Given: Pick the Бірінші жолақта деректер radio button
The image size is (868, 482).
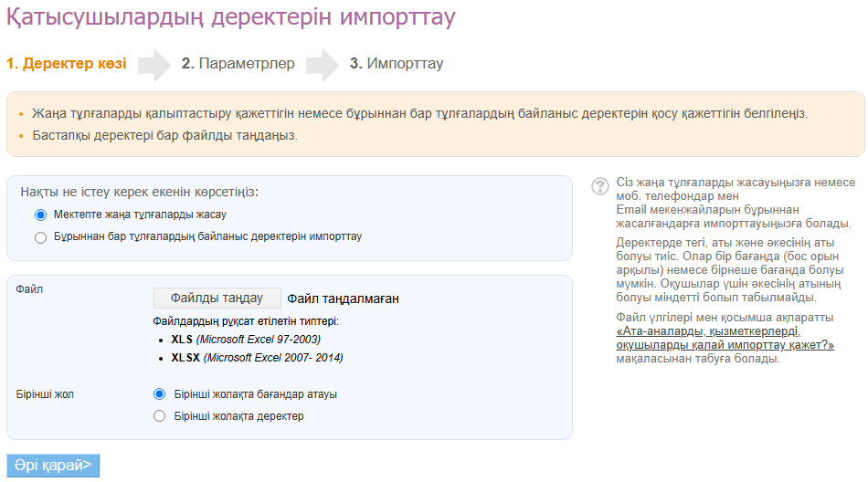Looking at the screenshot, I should pos(160,416).
